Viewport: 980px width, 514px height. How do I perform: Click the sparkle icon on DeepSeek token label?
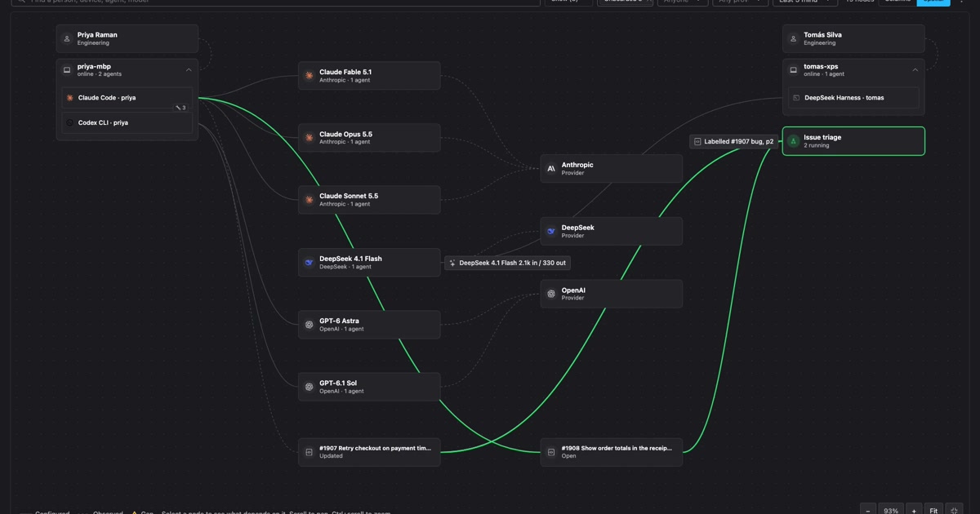click(x=452, y=264)
